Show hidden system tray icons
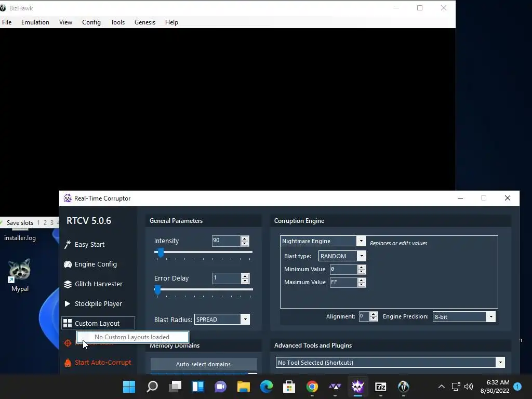Viewport: 532px width, 399px height. coord(442,387)
